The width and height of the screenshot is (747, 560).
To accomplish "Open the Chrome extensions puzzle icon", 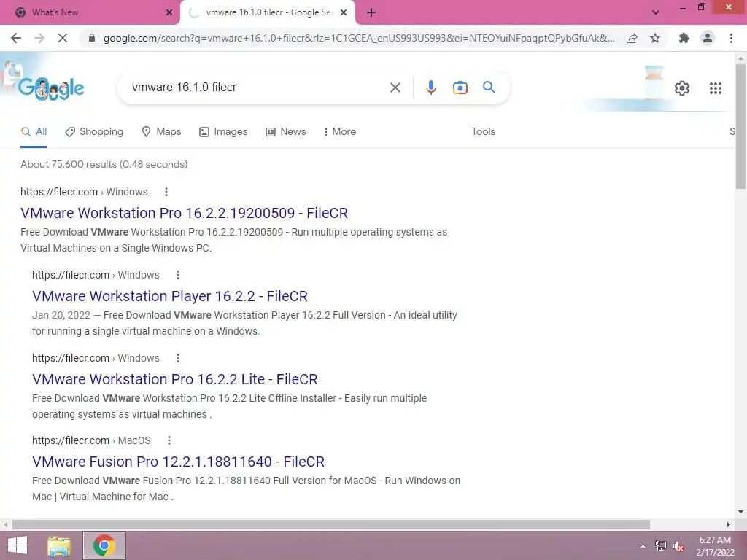I will (x=684, y=38).
